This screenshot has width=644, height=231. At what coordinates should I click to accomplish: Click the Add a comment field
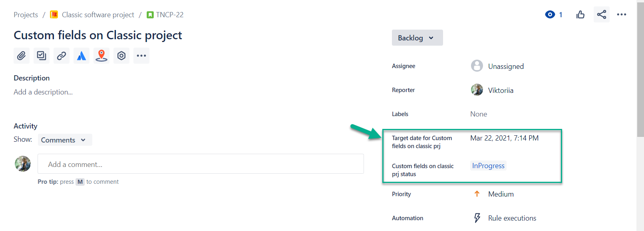coord(201,164)
